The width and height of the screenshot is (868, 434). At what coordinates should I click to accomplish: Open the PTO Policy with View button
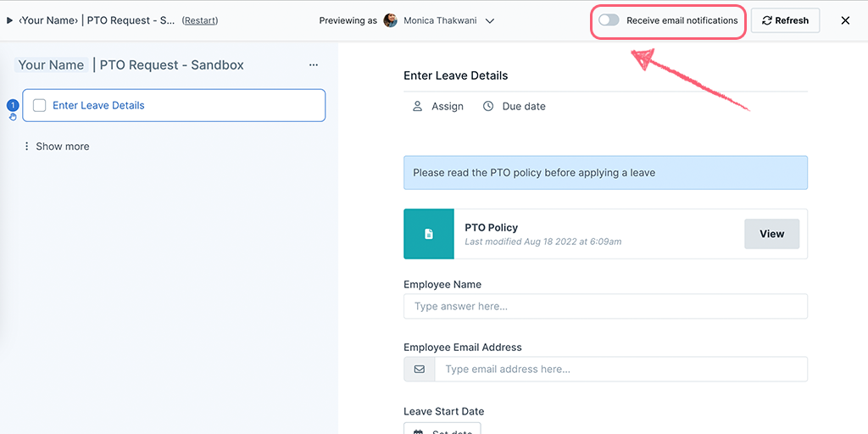click(771, 234)
